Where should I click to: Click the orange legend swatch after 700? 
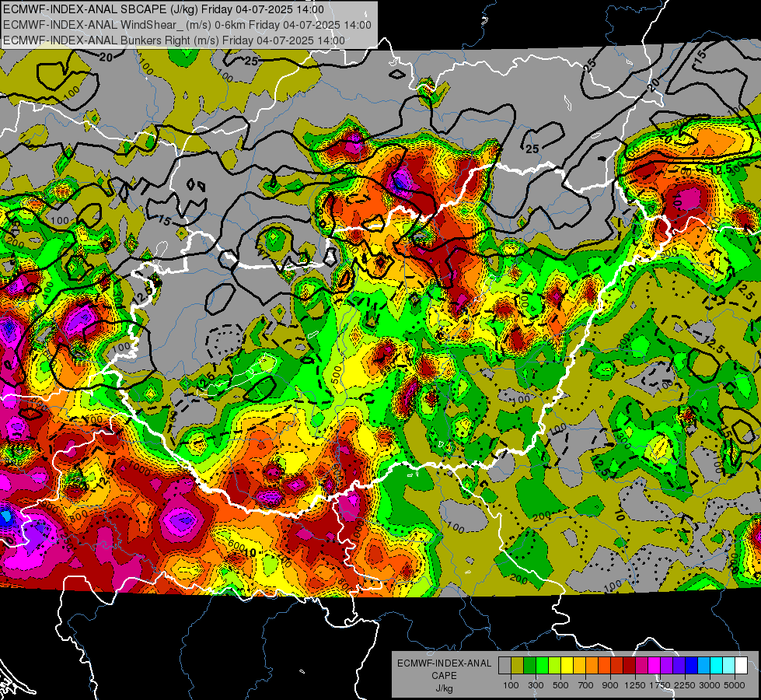coord(592,665)
